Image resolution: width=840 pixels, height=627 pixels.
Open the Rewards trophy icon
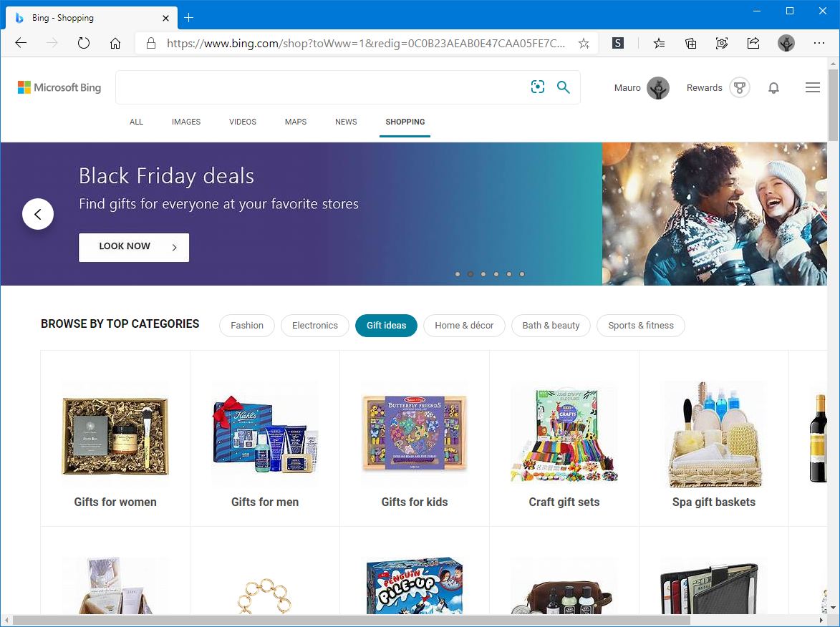[x=739, y=88]
